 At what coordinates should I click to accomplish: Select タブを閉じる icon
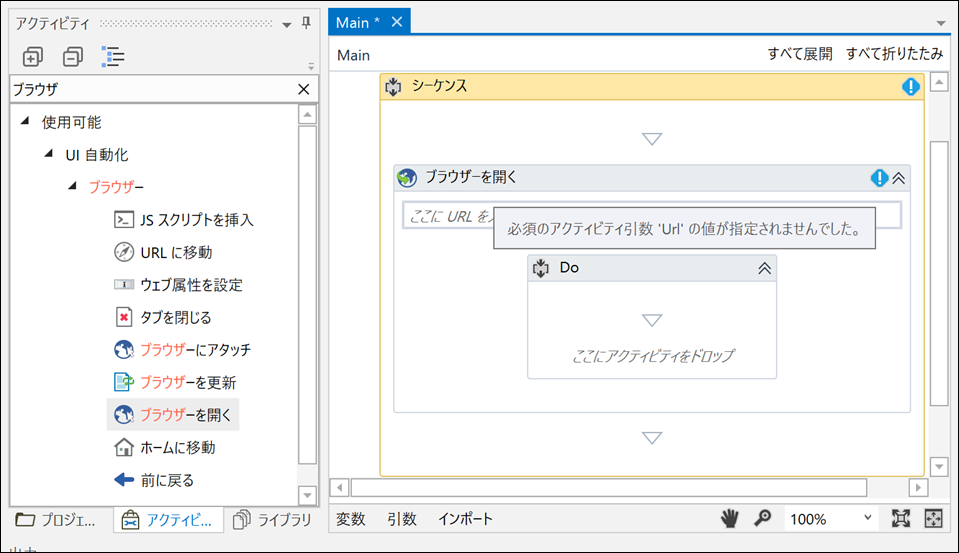click(x=124, y=317)
